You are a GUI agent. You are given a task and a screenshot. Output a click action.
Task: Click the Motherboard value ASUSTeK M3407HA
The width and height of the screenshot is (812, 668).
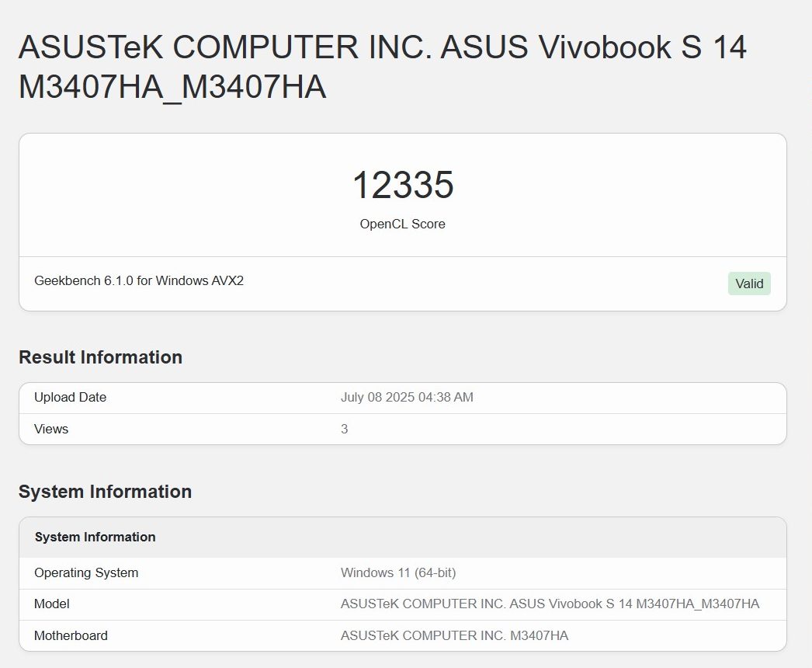click(454, 635)
